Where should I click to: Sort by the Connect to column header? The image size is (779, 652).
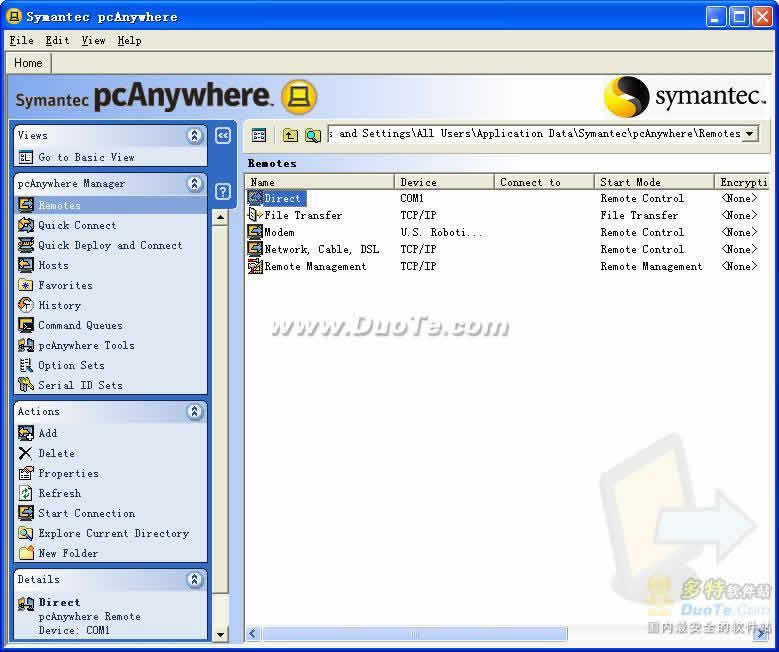(x=545, y=182)
